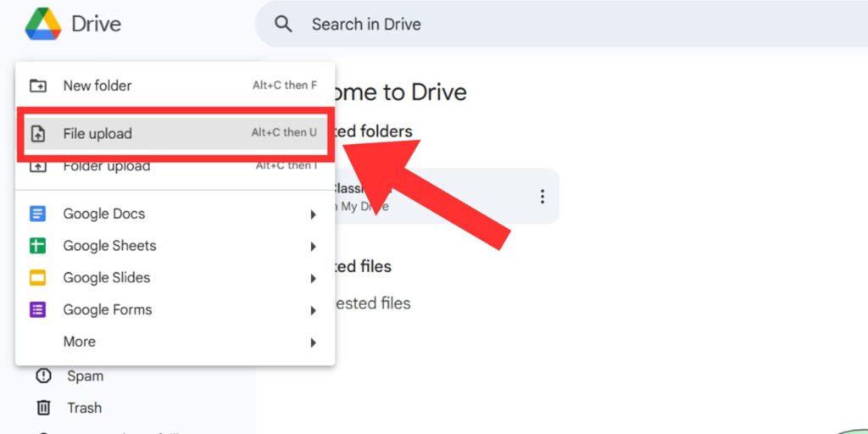Expand the More submenu arrow

click(x=314, y=342)
